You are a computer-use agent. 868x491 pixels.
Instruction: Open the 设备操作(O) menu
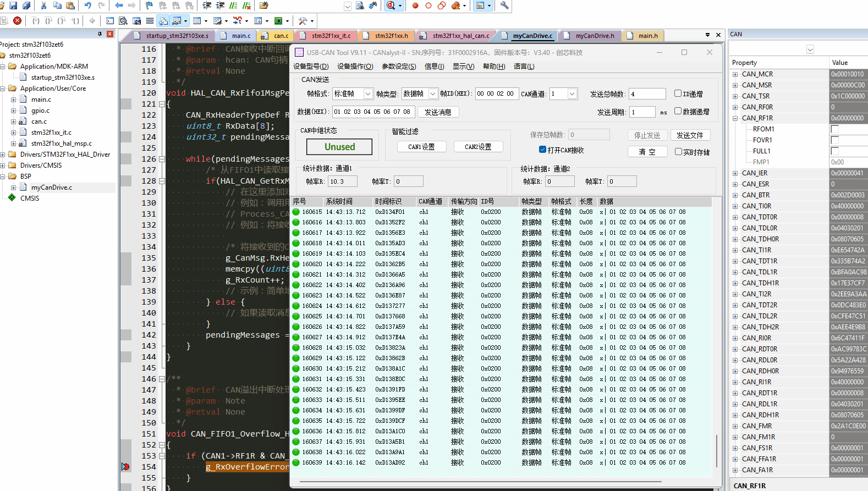[x=355, y=67]
